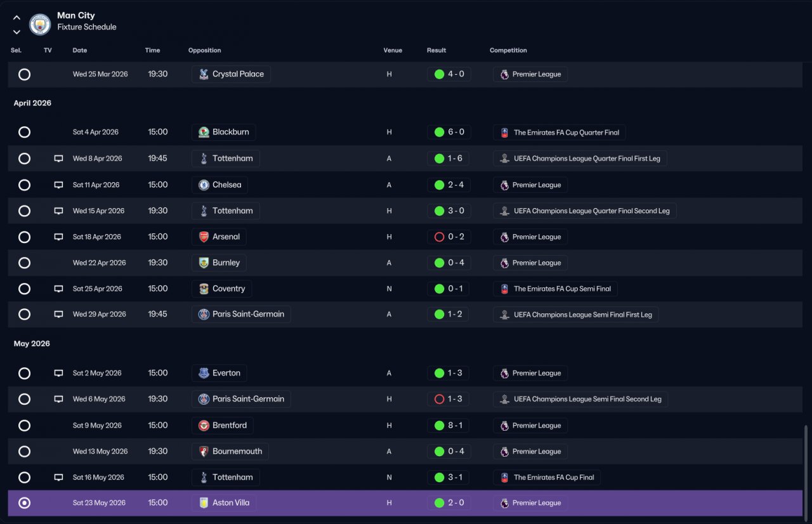Sort fixtures by Date column header
Screen dimensions: 812x524
[x=80, y=50]
